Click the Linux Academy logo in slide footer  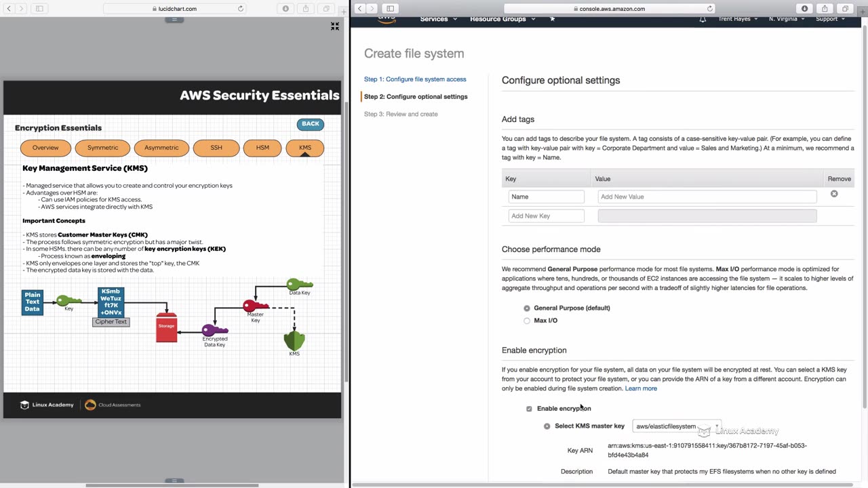coord(47,405)
